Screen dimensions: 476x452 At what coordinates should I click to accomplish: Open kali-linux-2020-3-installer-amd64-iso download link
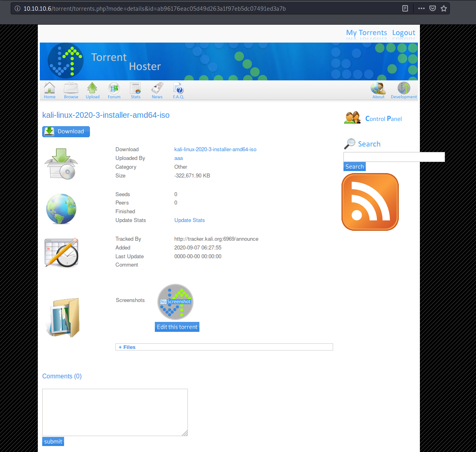(215, 149)
